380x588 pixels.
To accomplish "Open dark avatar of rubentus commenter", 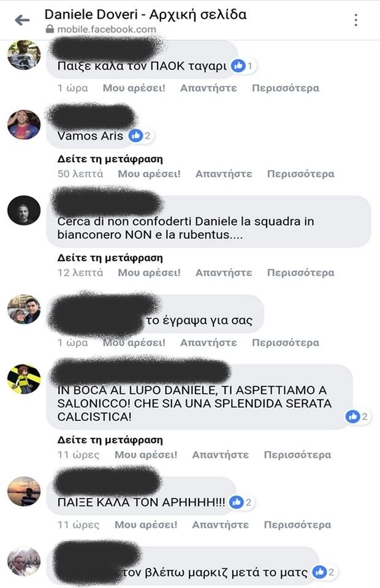I will 24,210.
